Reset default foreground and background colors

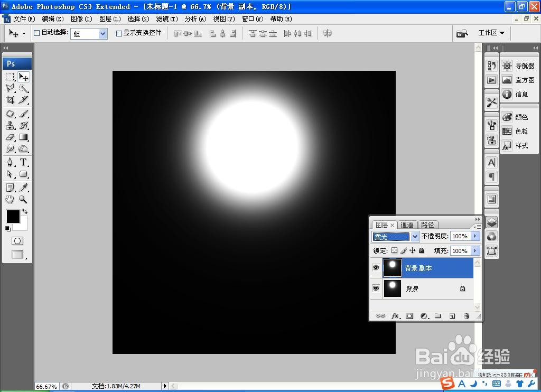pos(7,228)
